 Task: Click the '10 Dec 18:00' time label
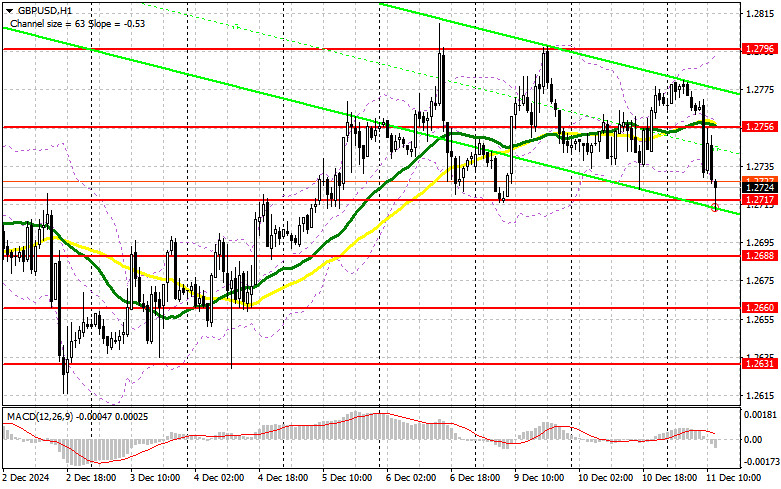coord(670,478)
